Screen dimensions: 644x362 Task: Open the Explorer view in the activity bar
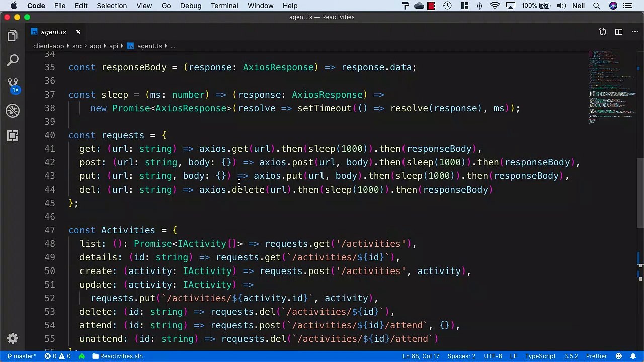[13, 36]
